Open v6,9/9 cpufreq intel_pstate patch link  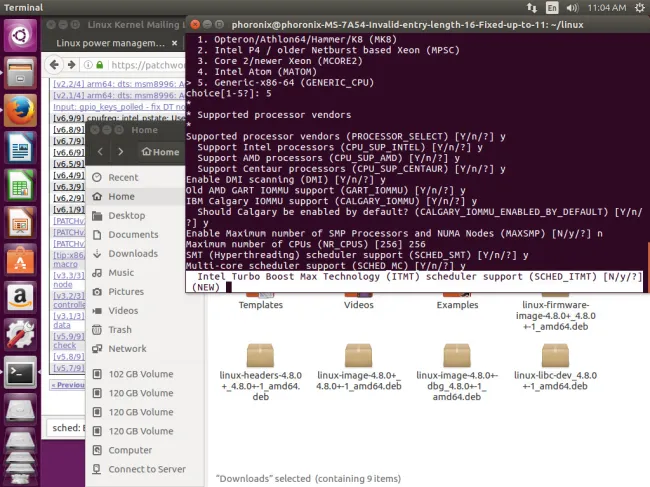tap(119, 118)
